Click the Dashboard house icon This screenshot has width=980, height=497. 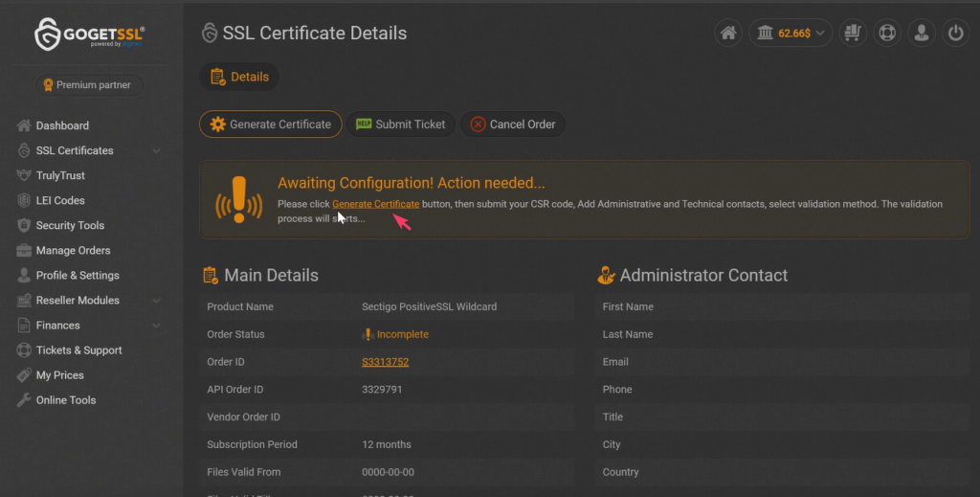24,125
